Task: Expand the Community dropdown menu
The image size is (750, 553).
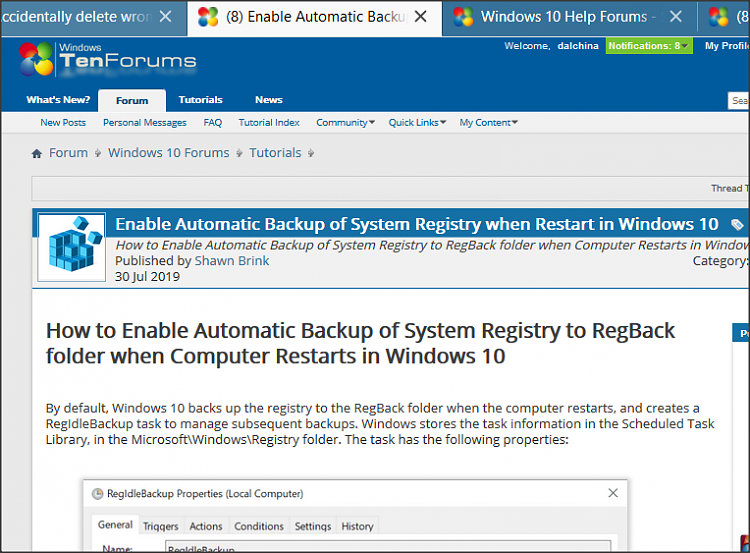Action: pyautogui.click(x=345, y=122)
